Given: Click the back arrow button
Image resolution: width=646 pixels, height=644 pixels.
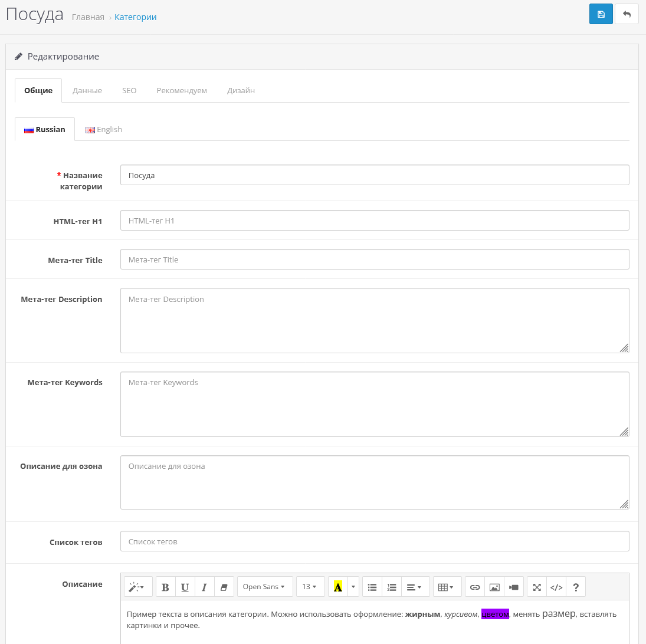Looking at the screenshot, I should pyautogui.click(x=627, y=14).
